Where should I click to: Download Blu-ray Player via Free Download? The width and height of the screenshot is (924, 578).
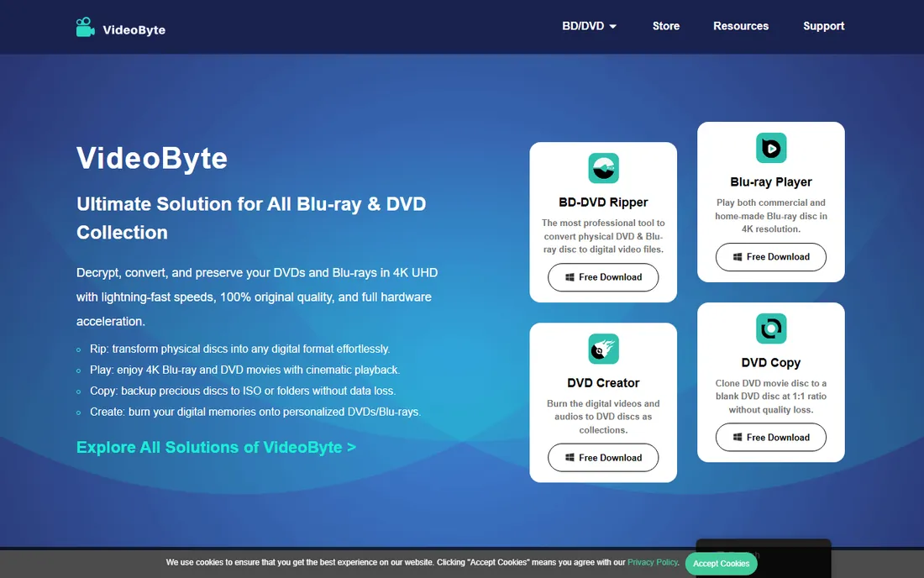[x=771, y=257]
